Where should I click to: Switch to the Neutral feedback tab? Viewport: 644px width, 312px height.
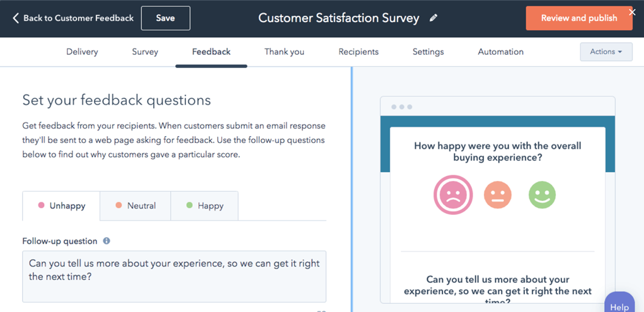click(x=135, y=205)
